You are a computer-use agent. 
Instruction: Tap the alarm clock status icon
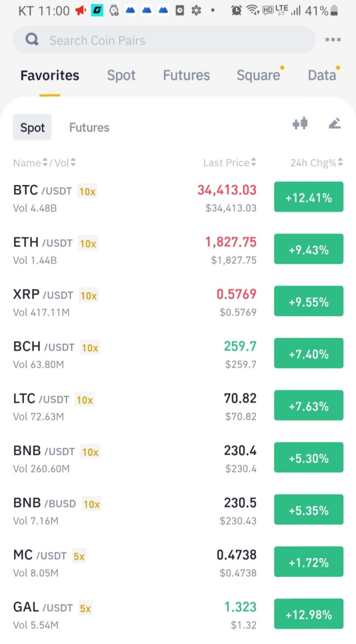point(237,10)
